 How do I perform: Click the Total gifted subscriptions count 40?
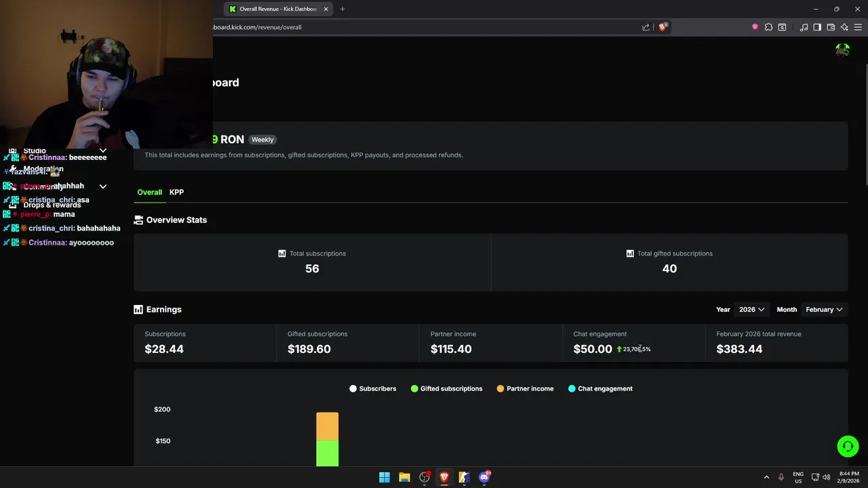tap(669, 268)
